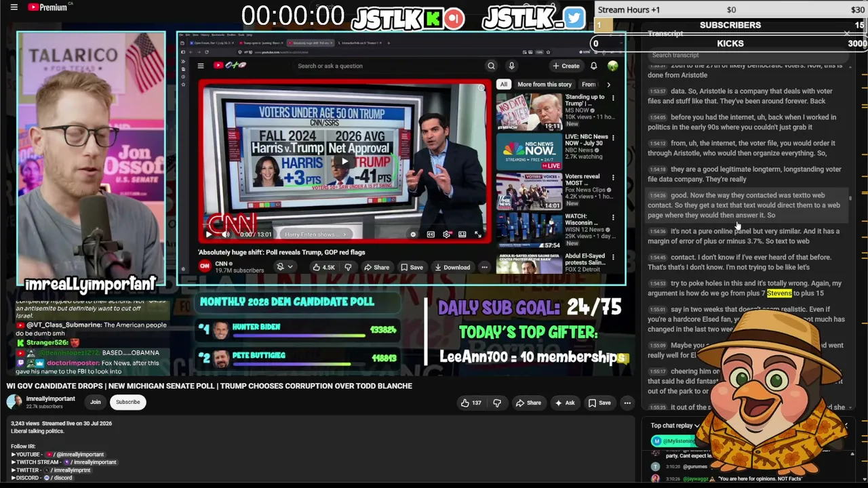Open CNN subscription notification bell dropdown
The image size is (868, 488).
284,267
